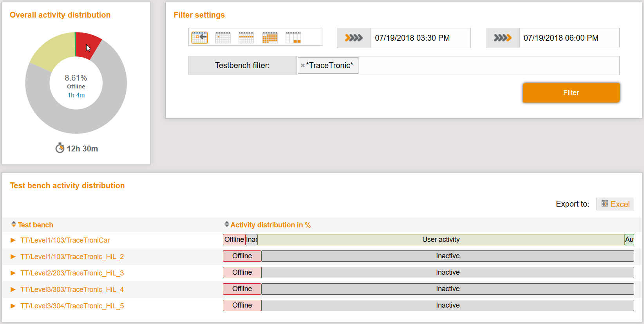Click the end date arrows icon
This screenshot has width=644, height=324.
point(503,38)
